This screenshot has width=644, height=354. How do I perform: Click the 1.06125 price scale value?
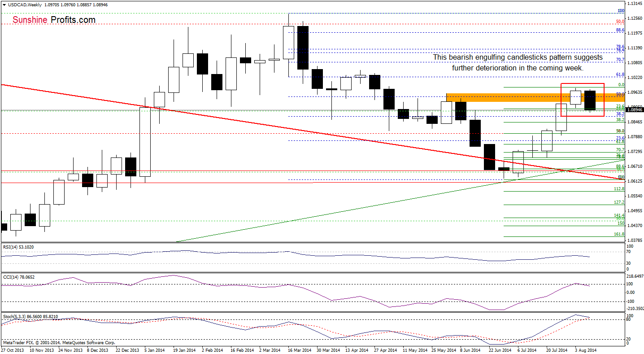coord(635,181)
